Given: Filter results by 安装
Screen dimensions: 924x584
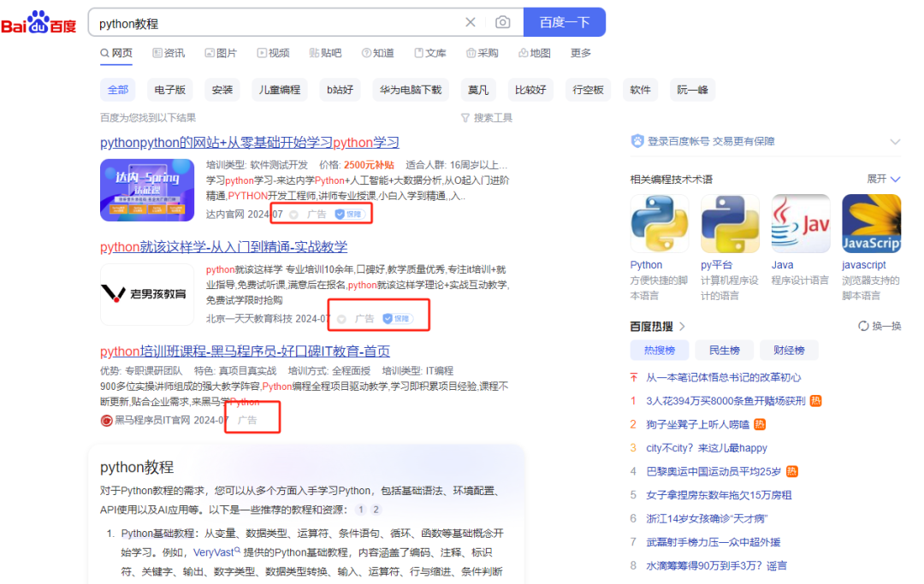Looking at the screenshot, I should (x=222, y=90).
